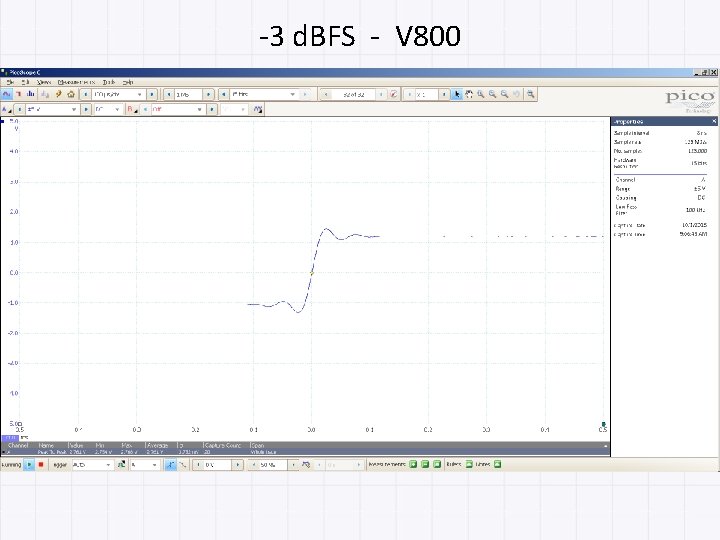
Task: Increase timebase with right arrow
Action: 152,94
